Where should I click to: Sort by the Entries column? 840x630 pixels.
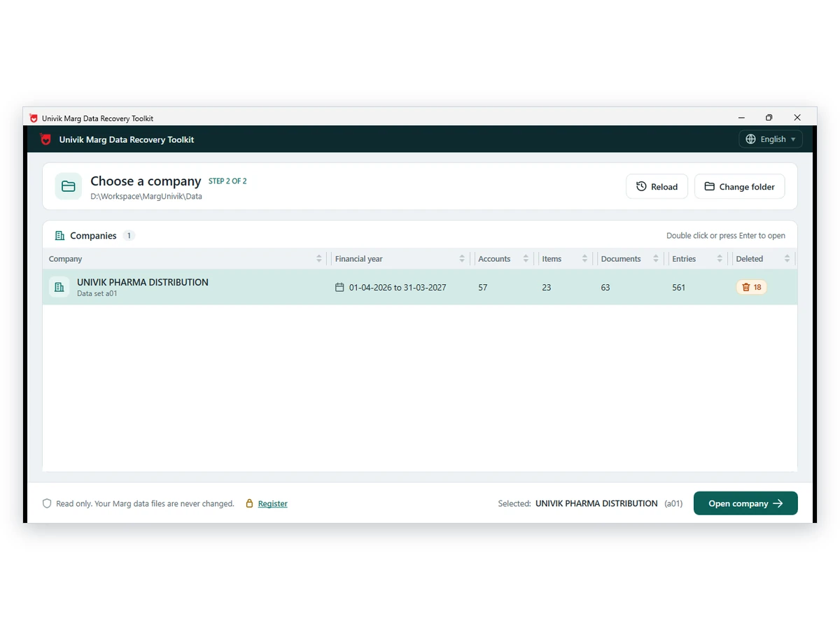697,259
